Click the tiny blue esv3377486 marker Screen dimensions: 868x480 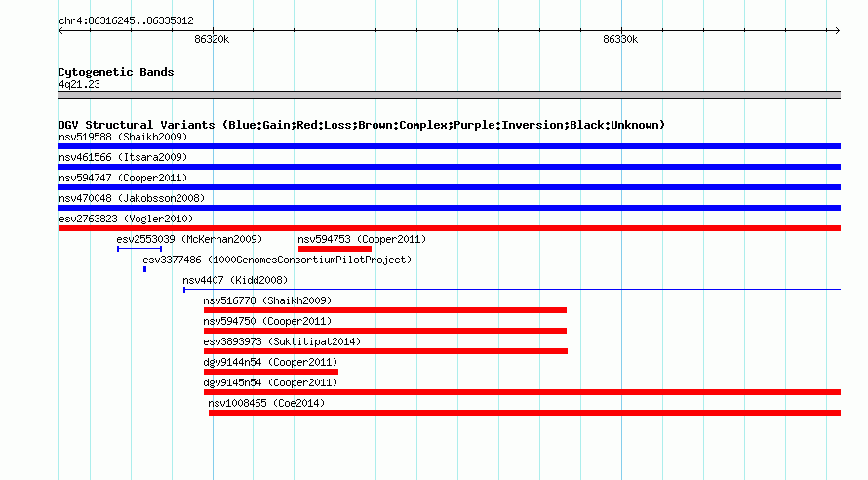pyautogui.click(x=145, y=269)
